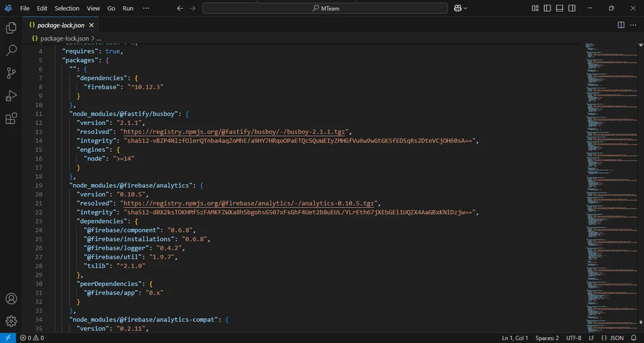Select the JSON language mode
This screenshot has width=644, height=343.
tap(612, 338)
